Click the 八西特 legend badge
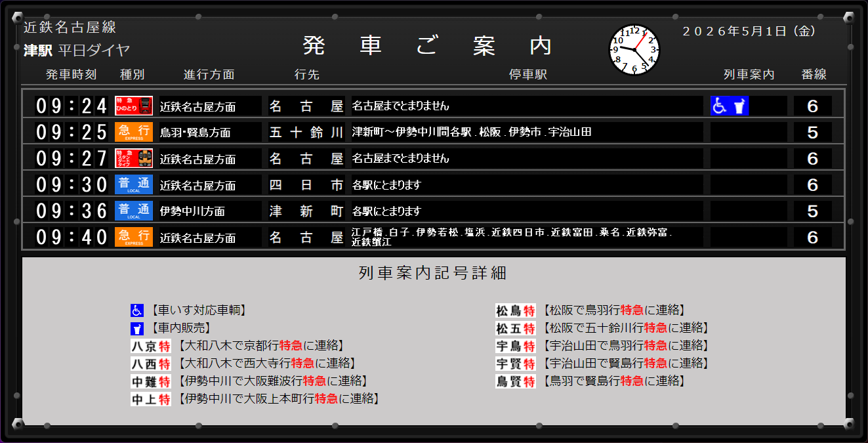Viewport: 868px width, 443px height. point(151,364)
